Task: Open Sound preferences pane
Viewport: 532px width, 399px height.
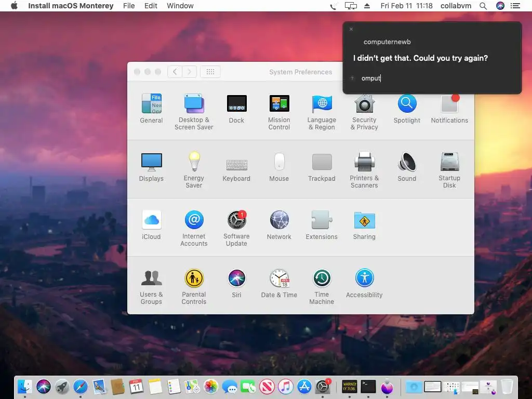Action: coord(407,167)
